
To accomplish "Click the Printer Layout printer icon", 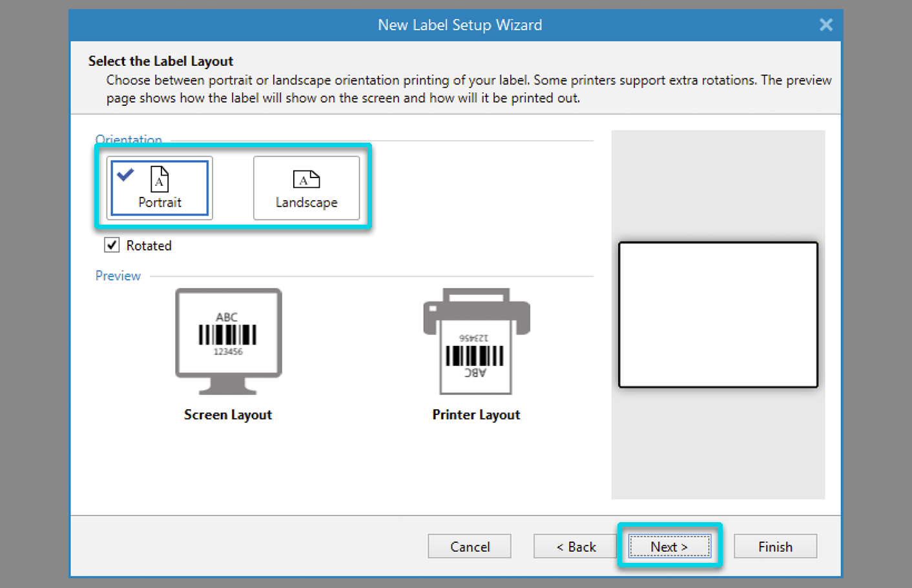I will coord(476,340).
